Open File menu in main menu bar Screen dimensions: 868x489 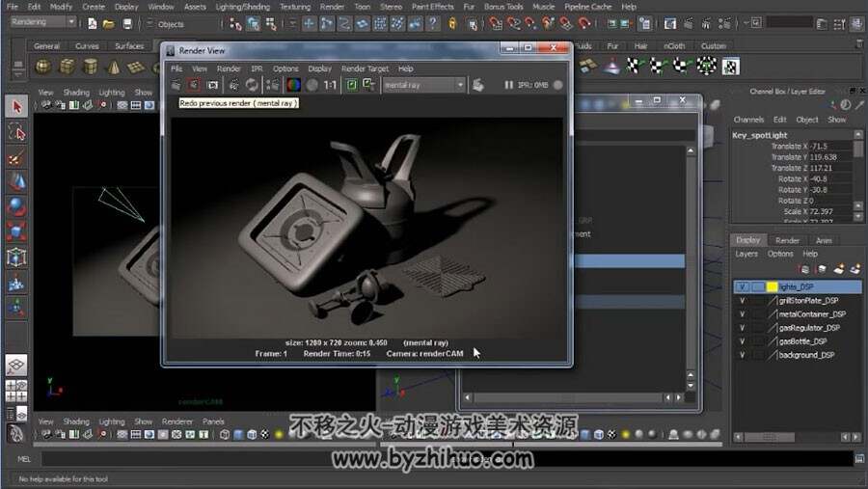[x=13, y=7]
